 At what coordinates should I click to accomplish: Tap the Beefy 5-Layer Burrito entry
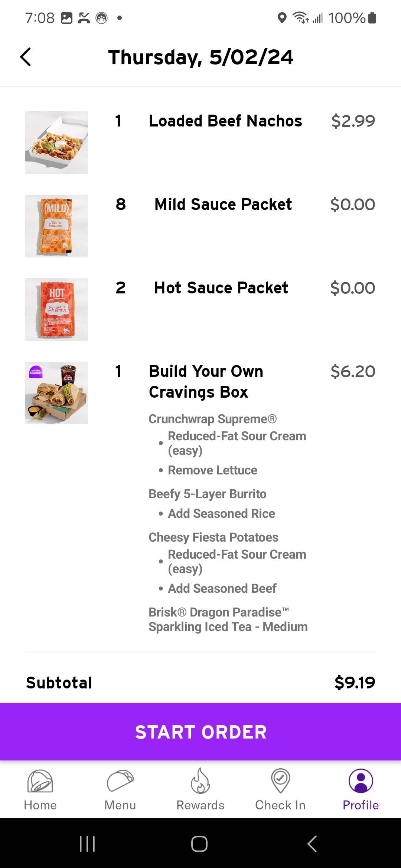tap(207, 494)
